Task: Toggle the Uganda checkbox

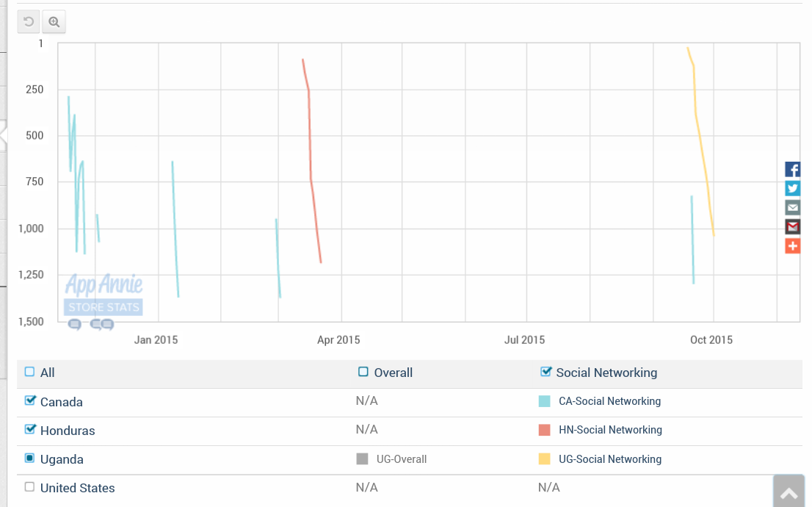Action: click(30, 459)
